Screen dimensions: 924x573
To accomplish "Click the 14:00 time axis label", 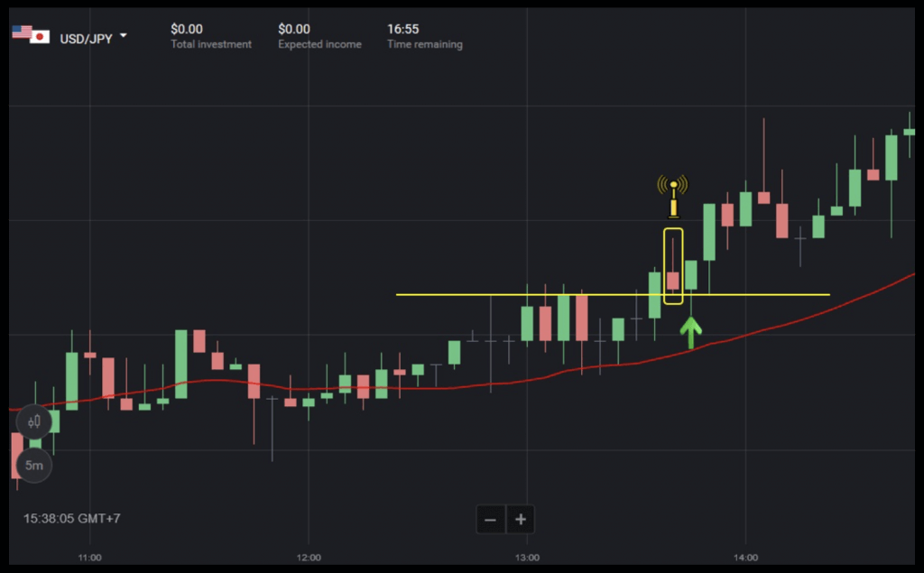I will [x=745, y=558].
